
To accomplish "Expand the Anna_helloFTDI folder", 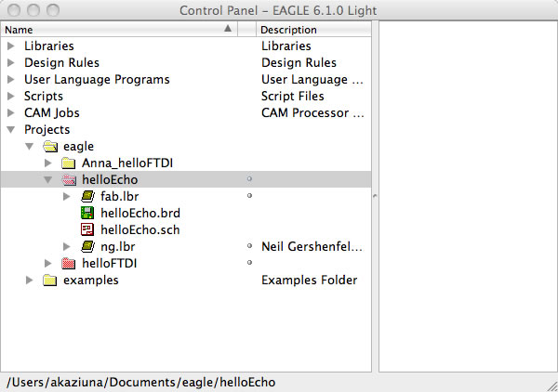I will click(x=48, y=163).
